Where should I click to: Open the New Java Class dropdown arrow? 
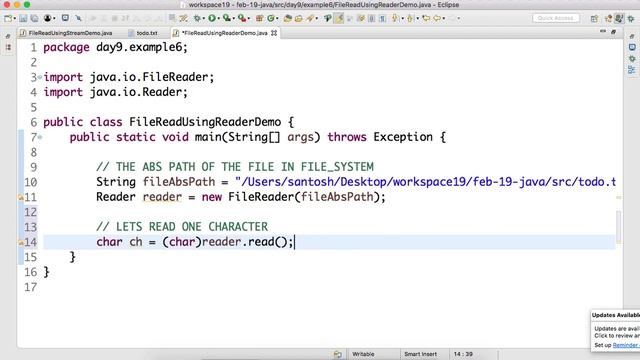pyautogui.click(x=277, y=18)
